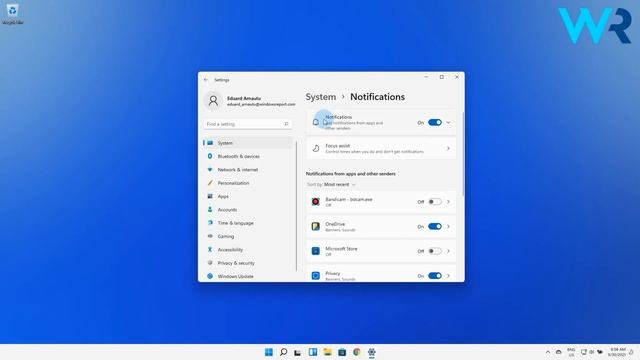Select Network & internet in sidebar
Viewport: 640px width, 360px height.
coord(248,169)
